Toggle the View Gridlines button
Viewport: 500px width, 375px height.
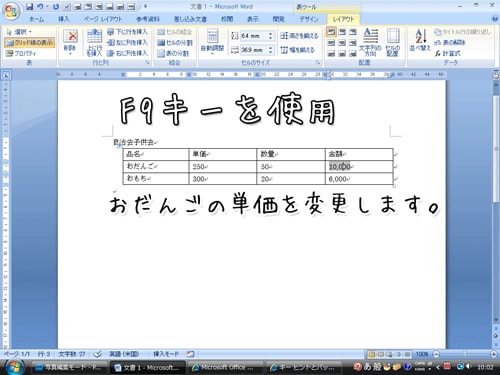pos(29,43)
